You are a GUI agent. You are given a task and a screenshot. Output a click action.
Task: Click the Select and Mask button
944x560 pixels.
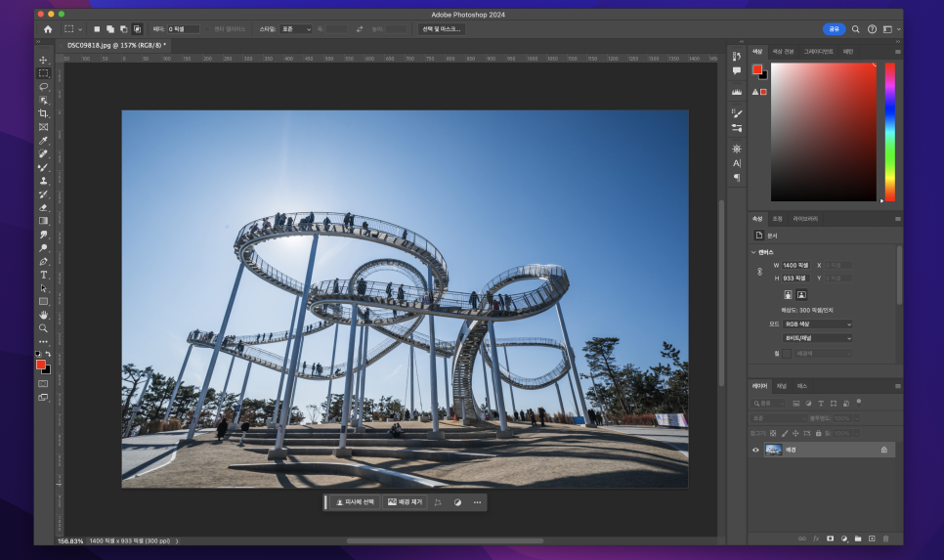(x=442, y=29)
